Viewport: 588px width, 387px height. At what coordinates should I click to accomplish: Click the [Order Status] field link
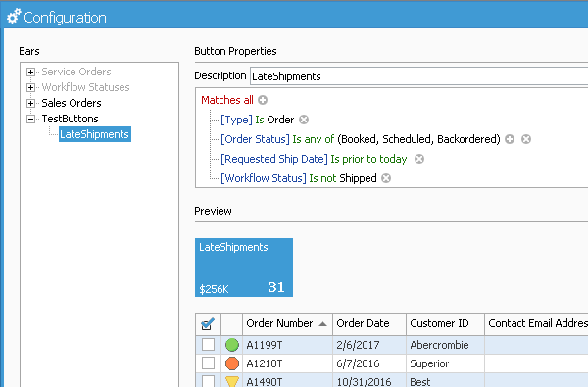coord(255,139)
